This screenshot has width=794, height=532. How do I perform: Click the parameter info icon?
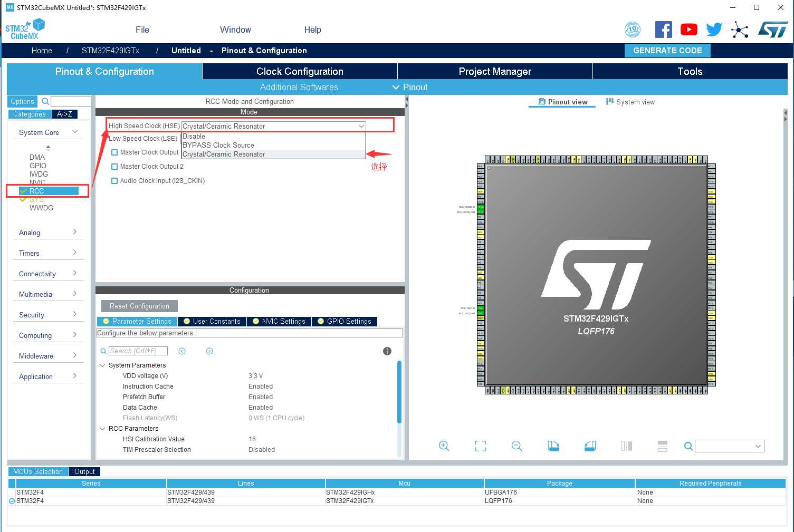pyautogui.click(x=387, y=351)
